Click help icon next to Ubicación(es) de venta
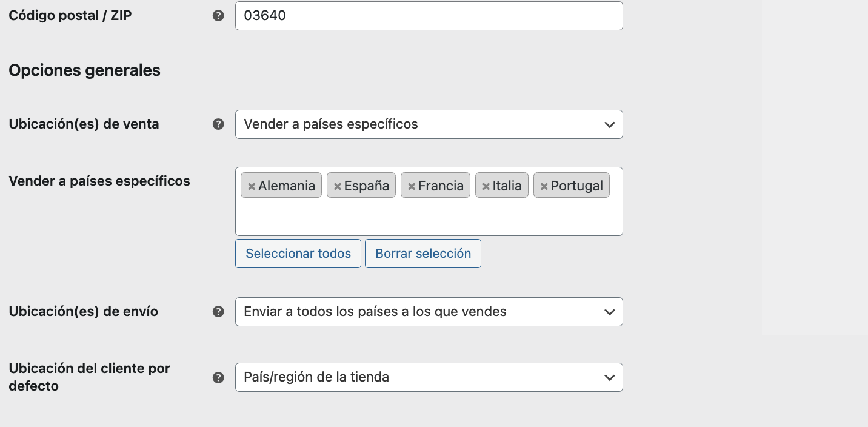 [x=218, y=124]
